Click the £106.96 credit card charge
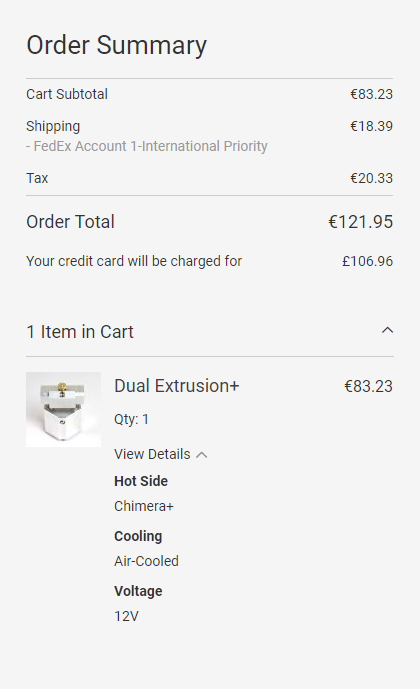This screenshot has width=420, height=692. point(368,261)
